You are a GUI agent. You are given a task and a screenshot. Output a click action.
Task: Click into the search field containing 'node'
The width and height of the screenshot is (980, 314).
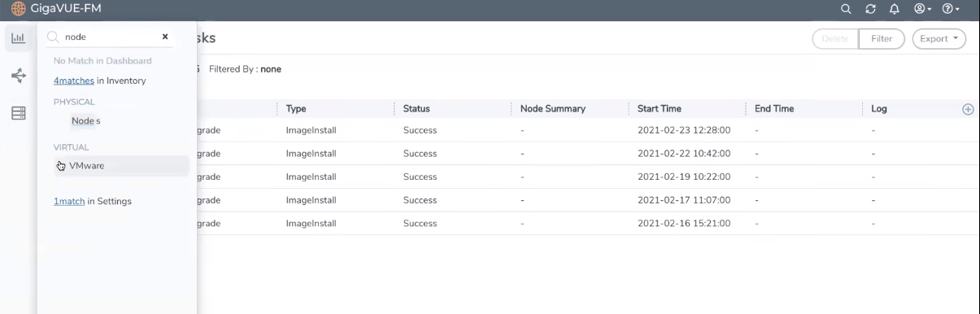pos(110,37)
